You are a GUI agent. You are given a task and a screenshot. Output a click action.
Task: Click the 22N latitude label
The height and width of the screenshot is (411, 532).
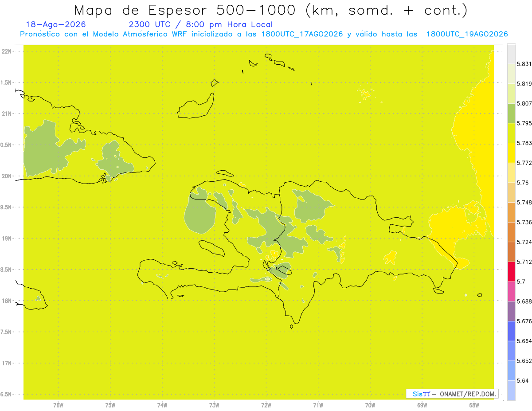6,51
